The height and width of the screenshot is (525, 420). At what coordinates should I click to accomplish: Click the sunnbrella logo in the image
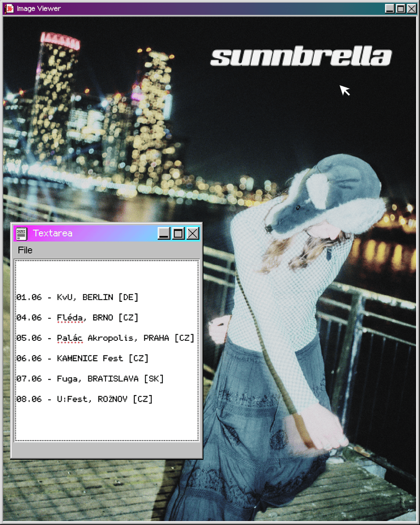(301, 57)
